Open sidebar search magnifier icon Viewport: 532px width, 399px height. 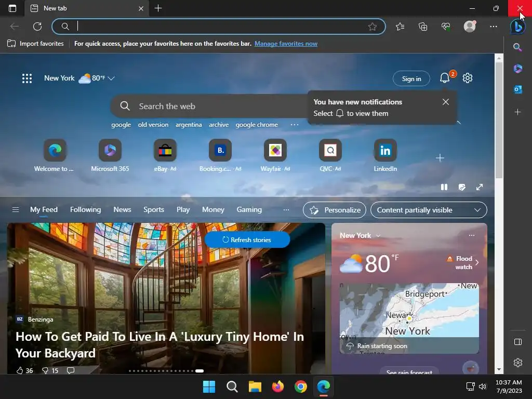(517, 47)
